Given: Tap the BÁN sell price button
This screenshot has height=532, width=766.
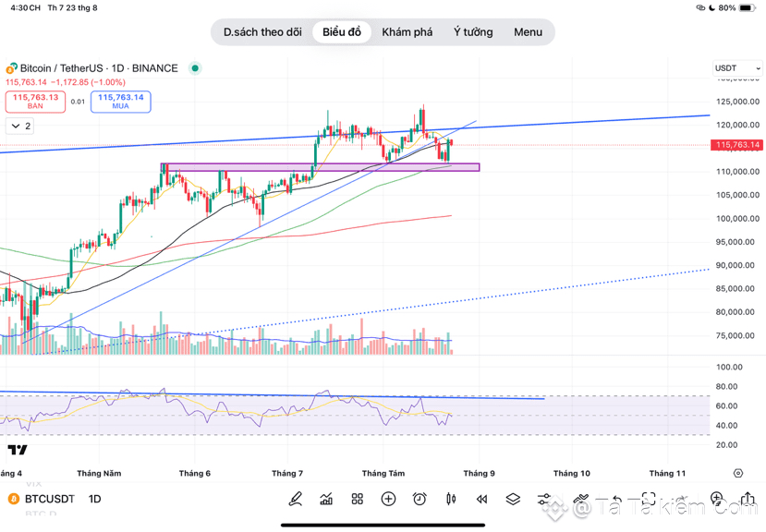Looking at the screenshot, I should pyautogui.click(x=35, y=102).
